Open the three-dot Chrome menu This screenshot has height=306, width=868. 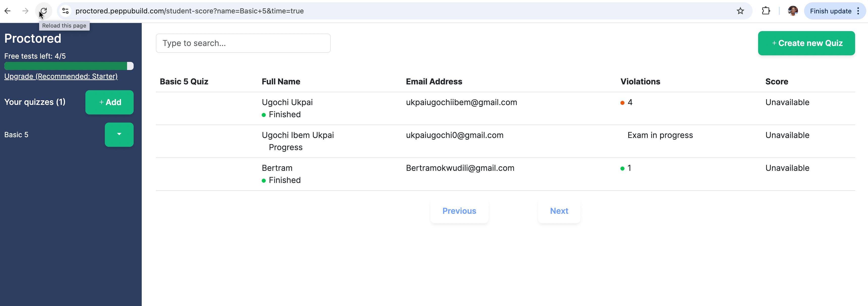click(858, 11)
